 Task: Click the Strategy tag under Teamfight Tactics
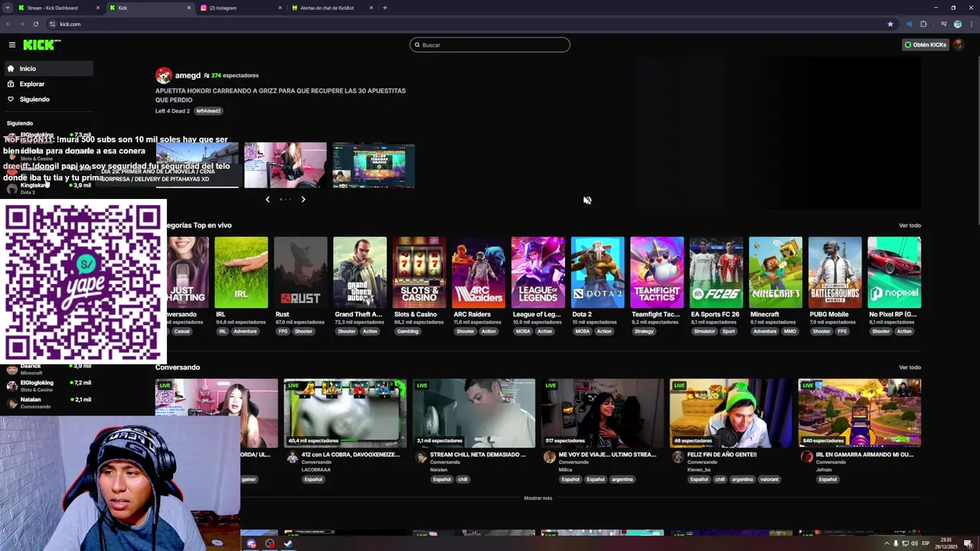pos(644,331)
